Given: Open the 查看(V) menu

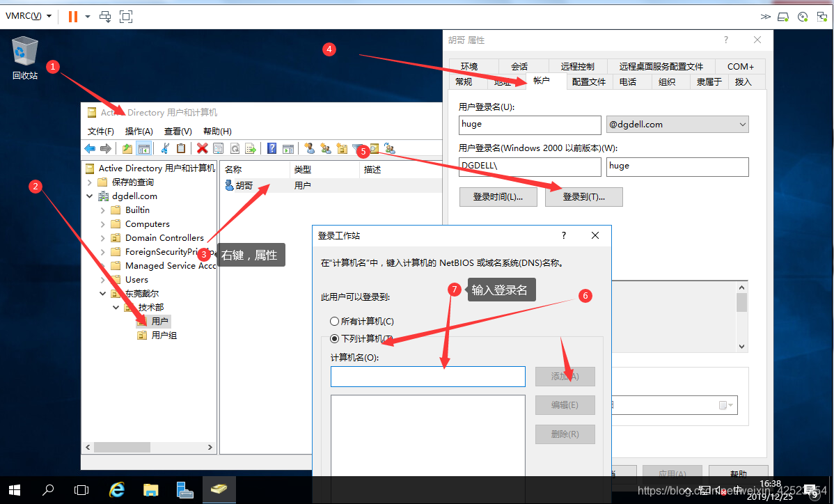Looking at the screenshot, I should (x=178, y=132).
